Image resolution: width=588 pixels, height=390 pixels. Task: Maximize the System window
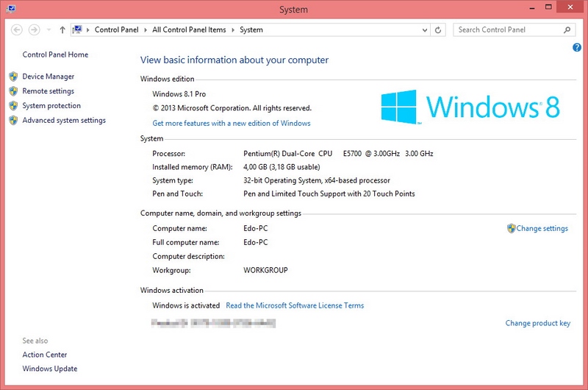(x=548, y=7)
